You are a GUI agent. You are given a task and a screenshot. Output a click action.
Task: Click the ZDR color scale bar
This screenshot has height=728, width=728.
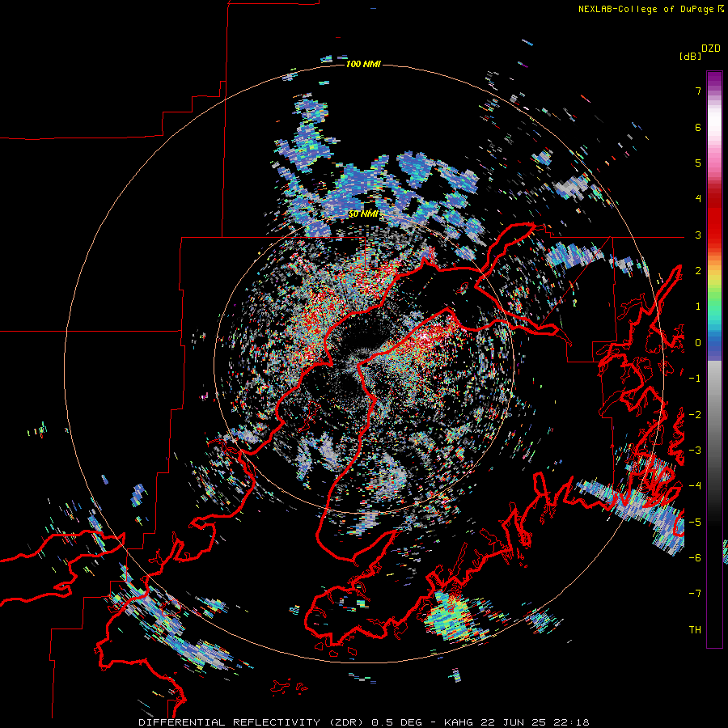click(x=714, y=359)
